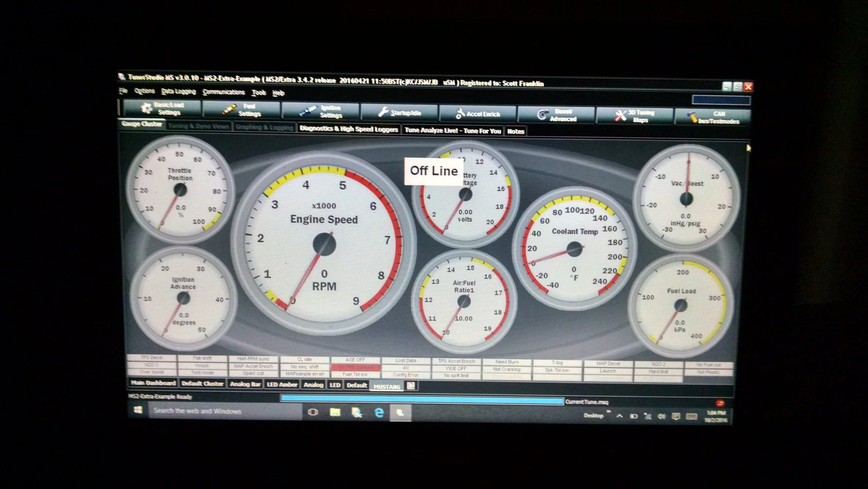Open the battery status tray icon
Screen dimensions: 868x489
(634, 416)
